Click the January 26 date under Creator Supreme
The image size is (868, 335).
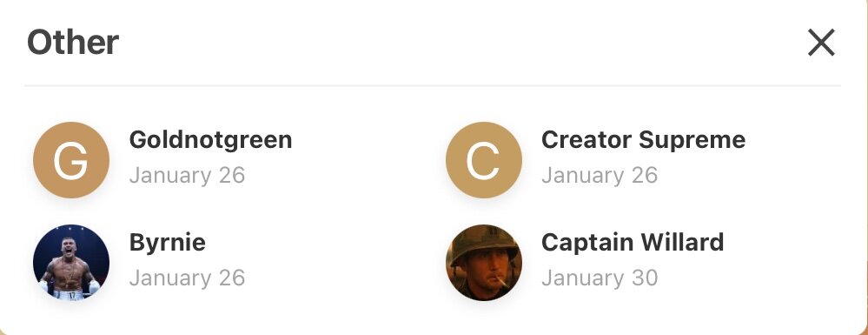pyautogui.click(x=600, y=175)
